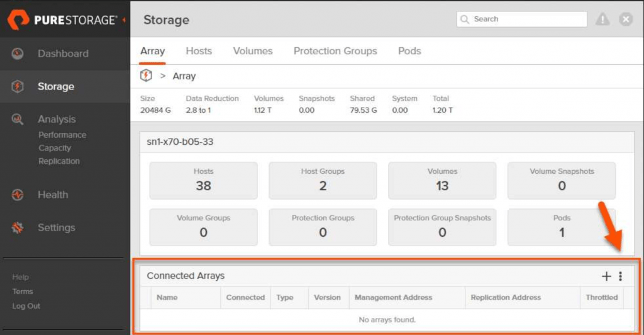Open Performance under Analysis
The width and height of the screenshot is (644, 335).
(x=62, y=135)
